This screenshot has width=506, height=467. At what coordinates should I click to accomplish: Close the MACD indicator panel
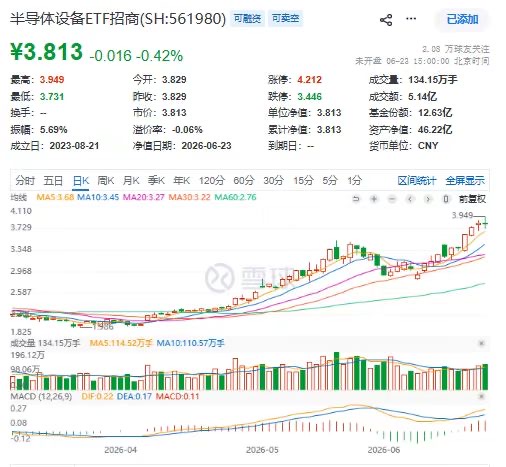[x=481, y=396]
